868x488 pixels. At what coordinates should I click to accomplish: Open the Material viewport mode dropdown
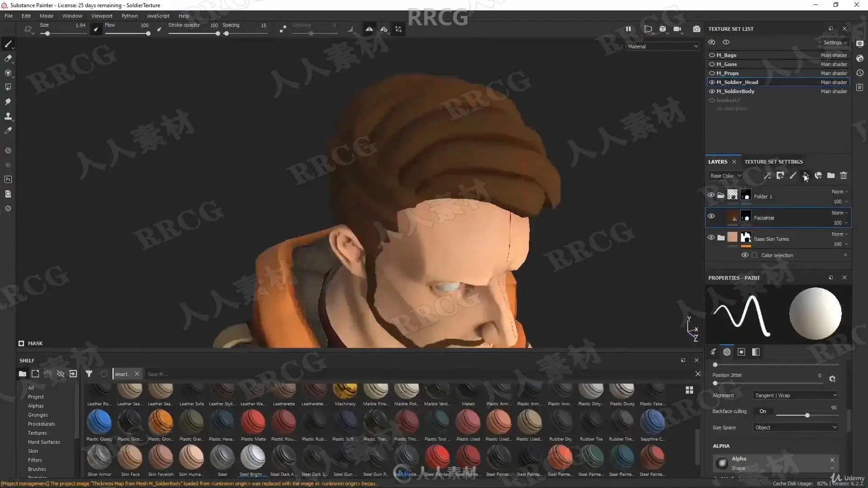tap(663, 47)
